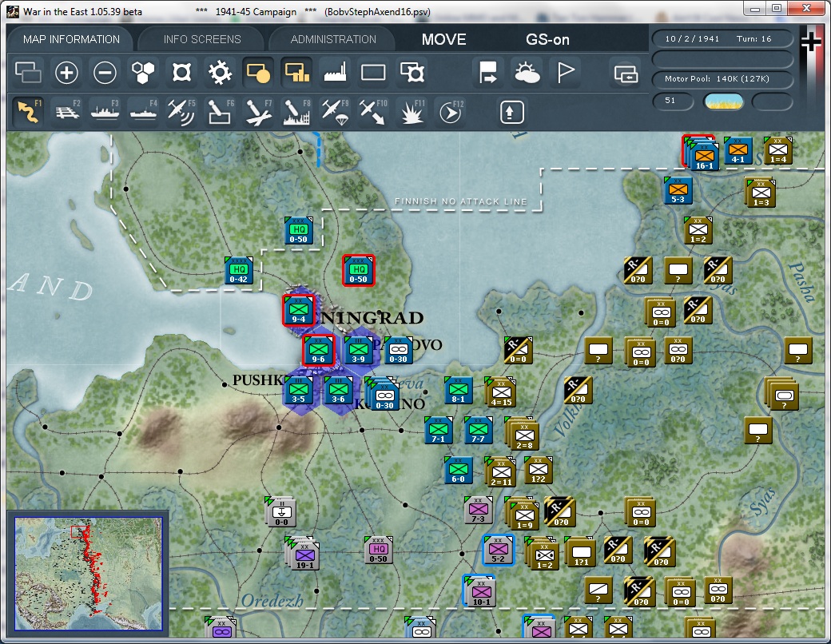Screen dimensions: 831x644
Task: Select the Soviet 1=4 unit counter
Action: [778, 150]
